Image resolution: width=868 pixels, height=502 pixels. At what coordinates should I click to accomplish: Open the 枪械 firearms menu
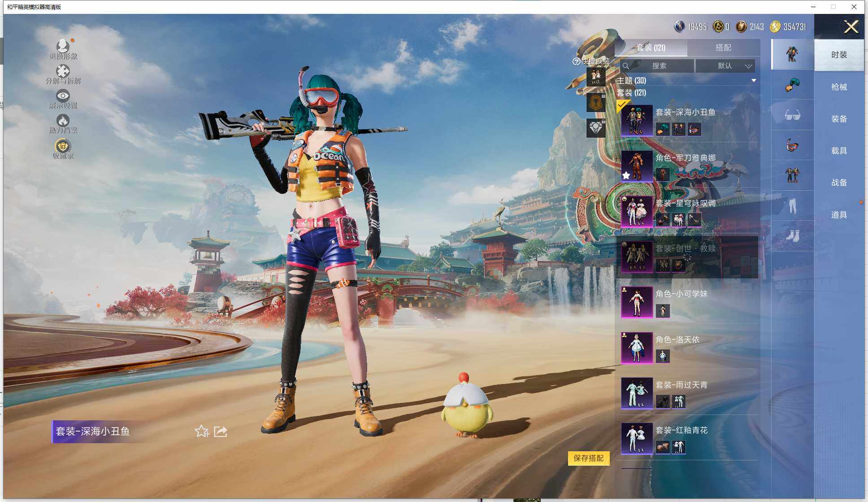click(839, 87)
